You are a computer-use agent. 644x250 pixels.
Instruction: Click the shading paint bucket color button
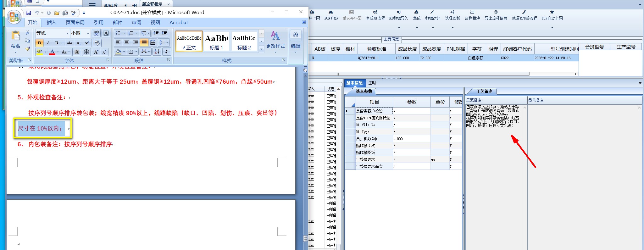(x=118, y=51)
